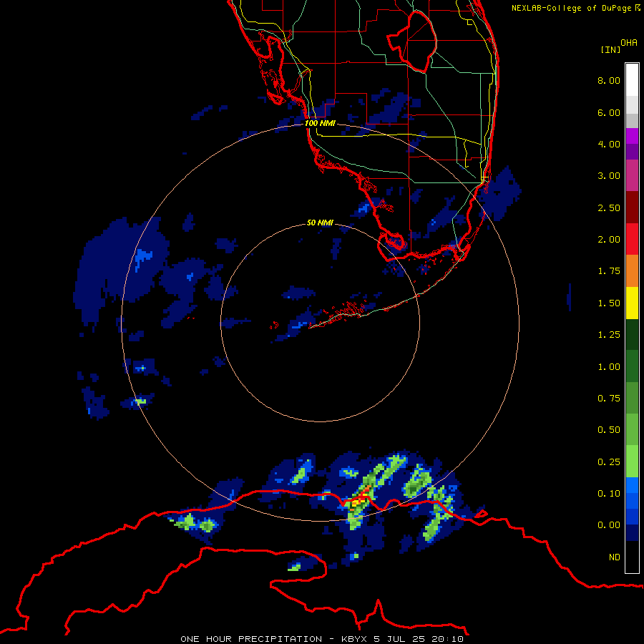Image resolution: width=644 pixels, height=644 pixels.
Task: Click the 0.00 legend value
Action: (x=609, y=525)
